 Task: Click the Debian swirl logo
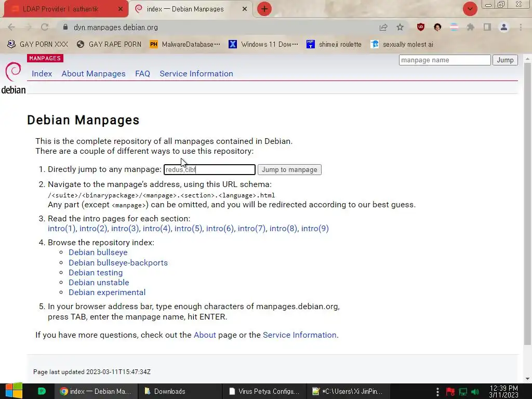(x=13, y=72)
